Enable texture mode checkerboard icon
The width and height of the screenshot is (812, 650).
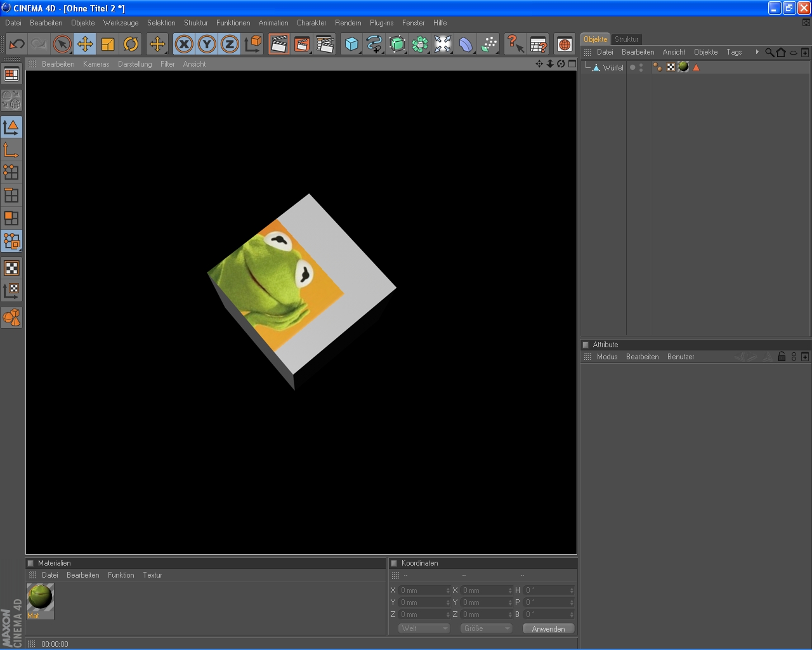tap(11, 268)
